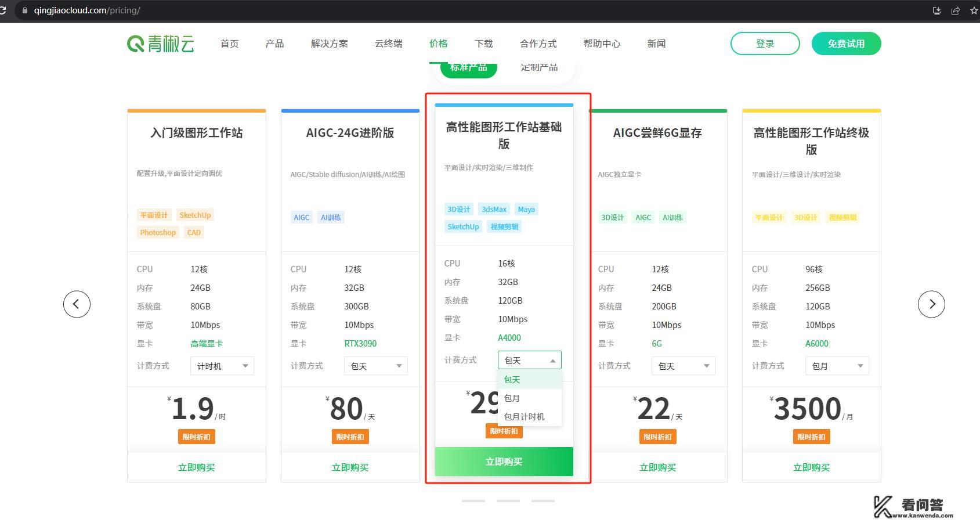Open 下载 nav item
Image resolution: width=980 pixels, height=526 pixels.
coord(484,44)
